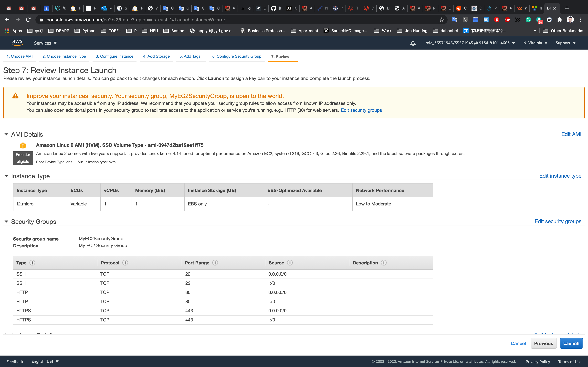Open the Chrome extensions puzzle icon
Image resolution: width=588 pixels, height=367 pixels.
pos(560,20)
